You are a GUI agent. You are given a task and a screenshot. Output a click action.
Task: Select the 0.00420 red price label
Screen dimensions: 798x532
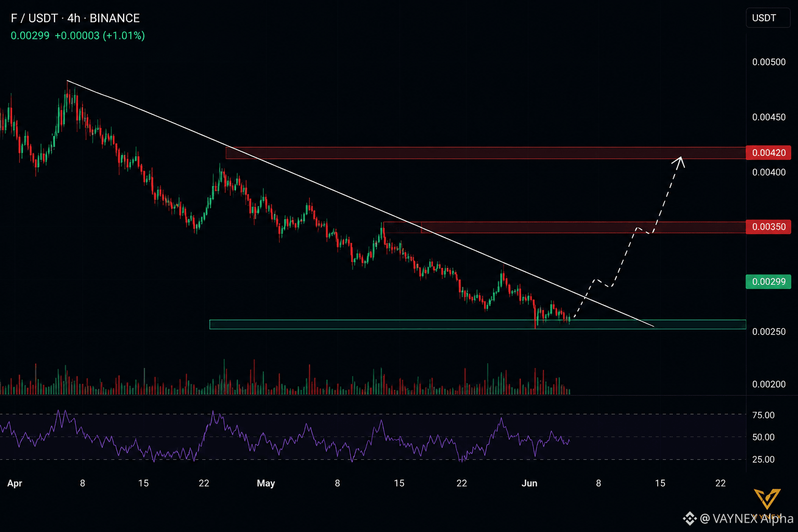[768, 152]
